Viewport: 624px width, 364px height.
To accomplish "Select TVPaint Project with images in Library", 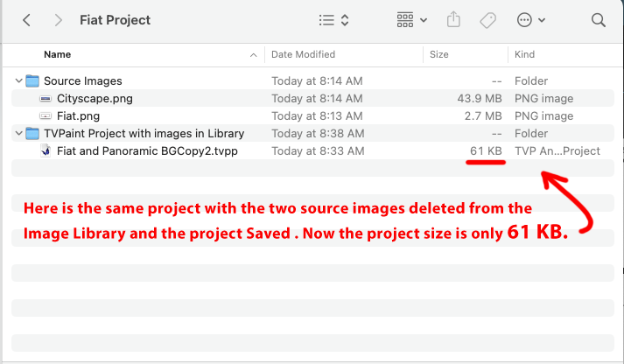I will click(144, 133).
